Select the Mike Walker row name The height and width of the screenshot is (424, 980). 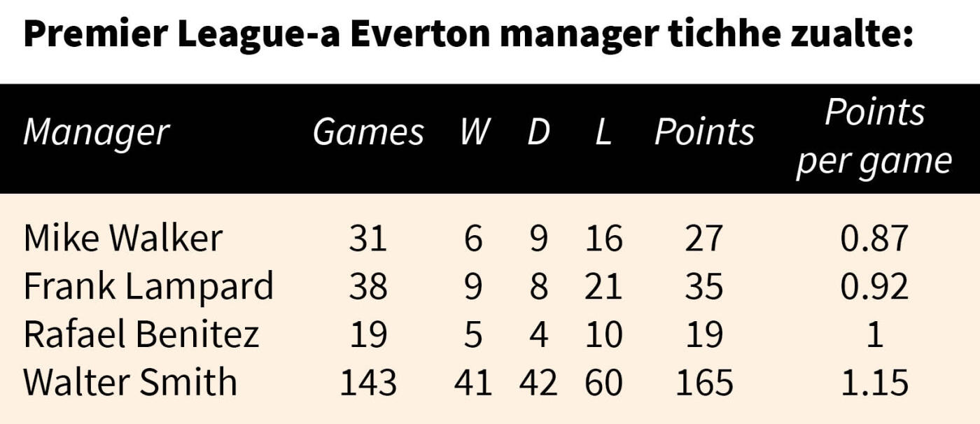click(122, 239)
